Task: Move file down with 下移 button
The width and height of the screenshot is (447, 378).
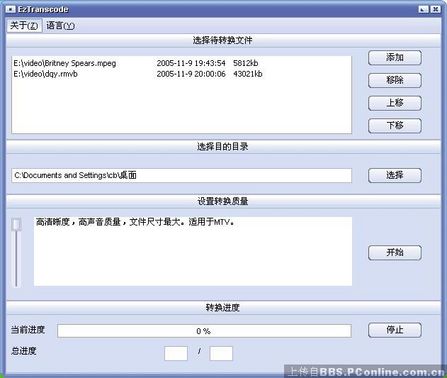Action: 395,126
